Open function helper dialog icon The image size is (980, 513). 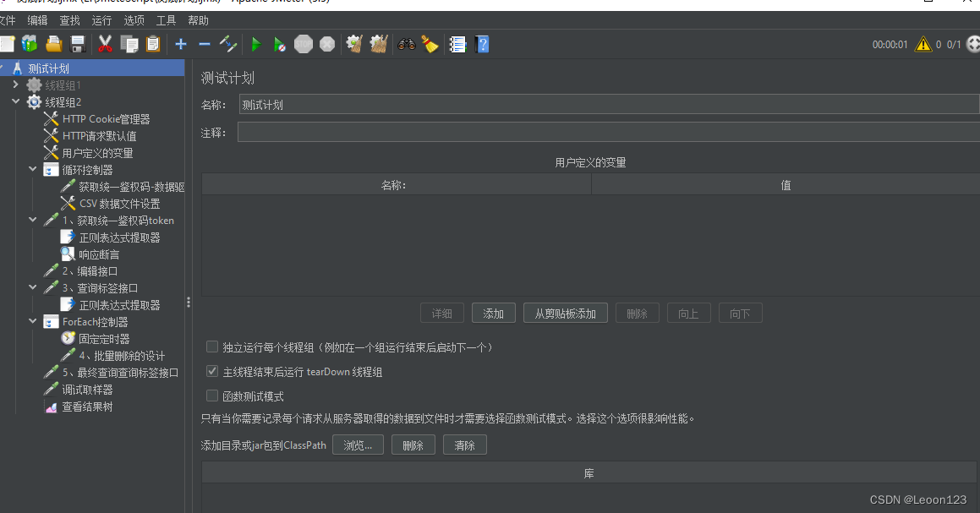click(457, 44)
